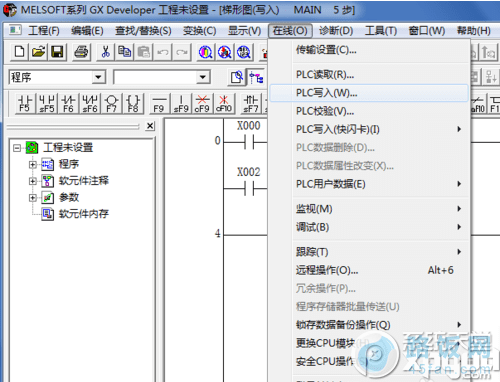This screenshot has width=500, height=382.
Task: Open the 查找/替换(S) menu
Action: point(143,31)
